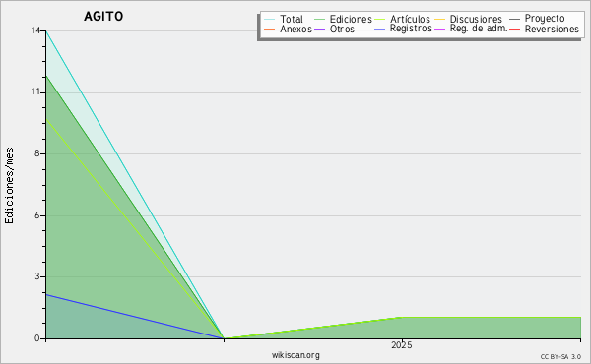The image size is (591, 364).
Task: Click the wikiscan.org footer text
Action: point(295,355)
